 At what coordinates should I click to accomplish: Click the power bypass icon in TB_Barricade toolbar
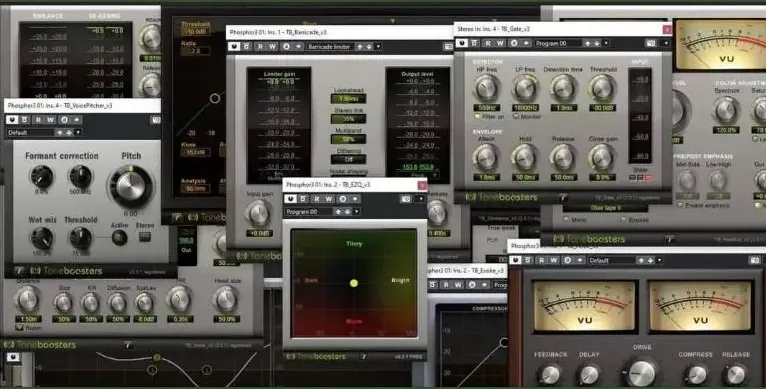[234, 46]
